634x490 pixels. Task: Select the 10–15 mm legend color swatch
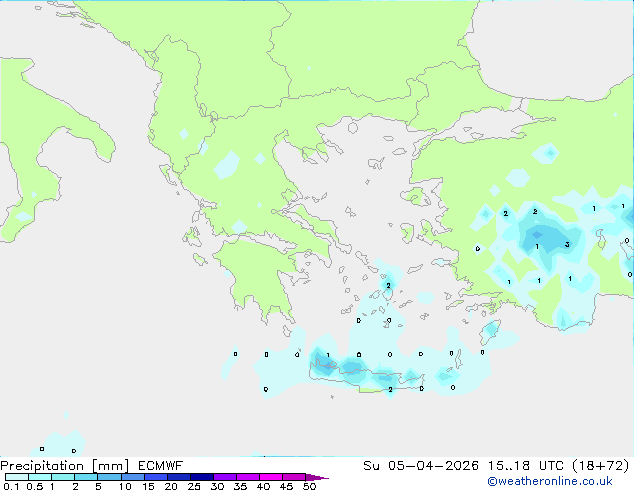click(x=132, y=477)
